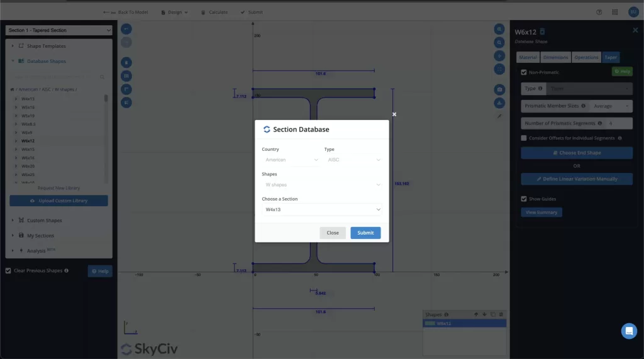Click the Close button in Section Database dialog
This screenshot has width=644, height=359.
point(333,233)
